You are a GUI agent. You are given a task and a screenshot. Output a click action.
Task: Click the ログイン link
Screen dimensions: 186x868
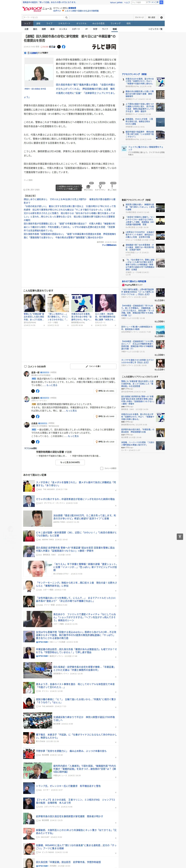[x=57, y=11]
